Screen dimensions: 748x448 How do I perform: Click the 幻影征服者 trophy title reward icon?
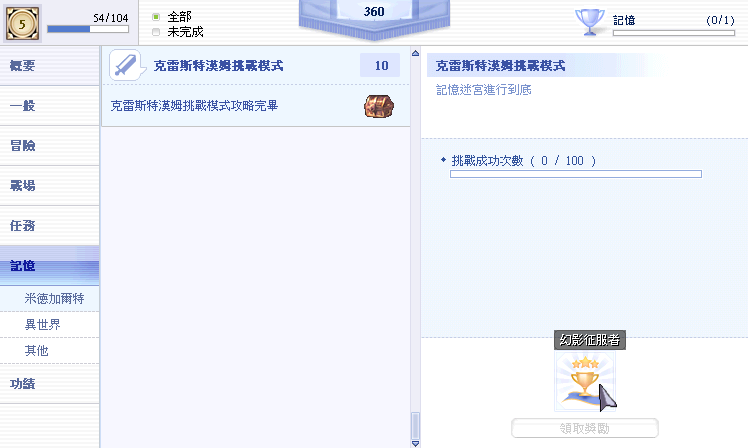coord(585,381)
